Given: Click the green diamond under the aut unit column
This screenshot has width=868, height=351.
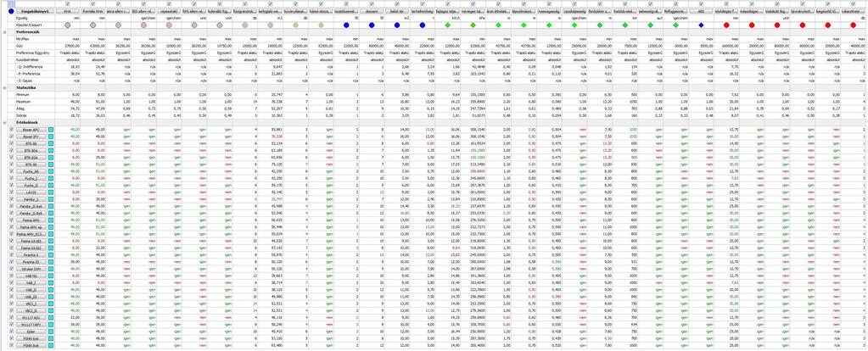Looking at the screenshot, I should tap(651, 25).
